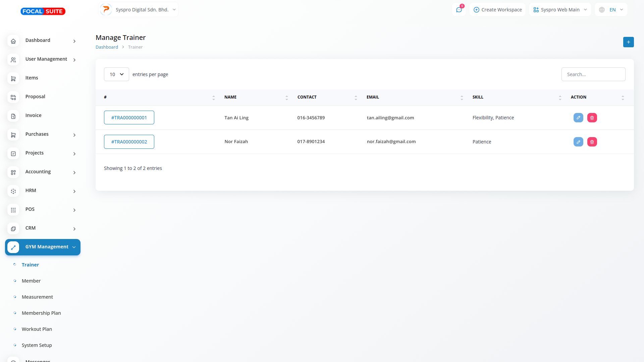
Task: Open the Syspro Digital Sdn. Bhd. company dropdown
Action: click(x=139, y=10)
